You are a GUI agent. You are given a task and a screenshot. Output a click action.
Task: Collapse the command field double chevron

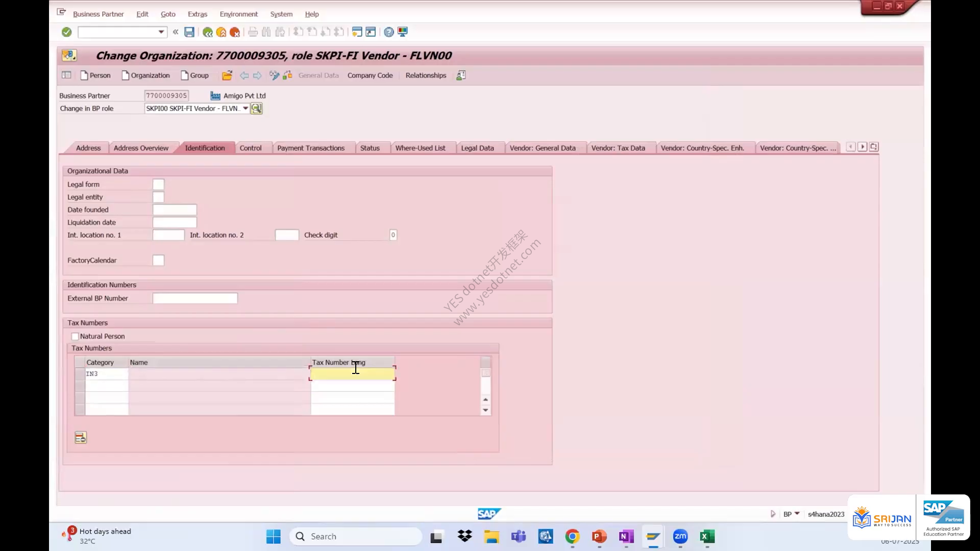(176, 32)
